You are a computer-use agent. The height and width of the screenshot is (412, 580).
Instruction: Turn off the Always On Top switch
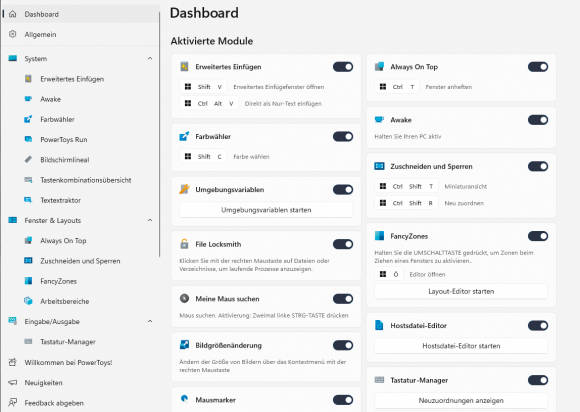[x=538, y=67]
